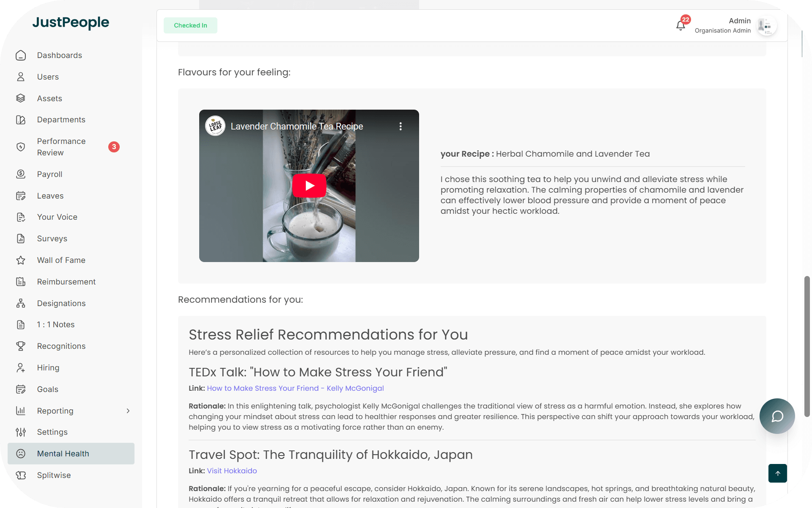Click the Settings sliders icon

coord(21,432)
